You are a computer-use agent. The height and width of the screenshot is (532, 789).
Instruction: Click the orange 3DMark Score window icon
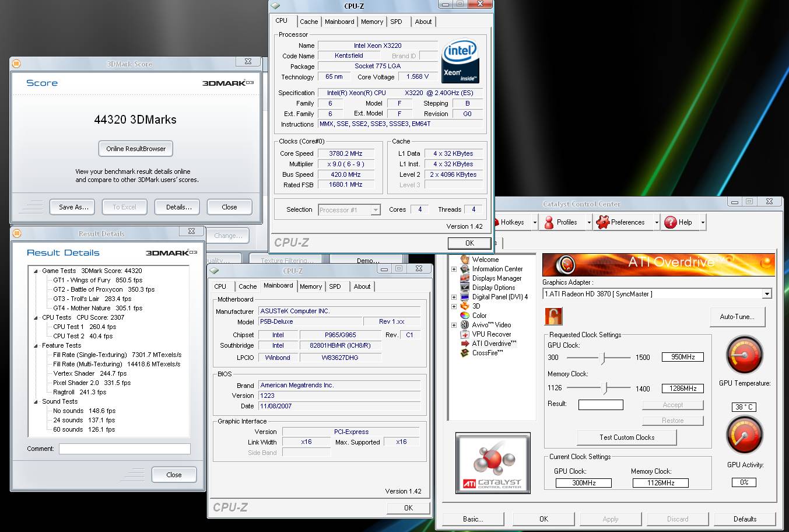(x=16, y=63)
